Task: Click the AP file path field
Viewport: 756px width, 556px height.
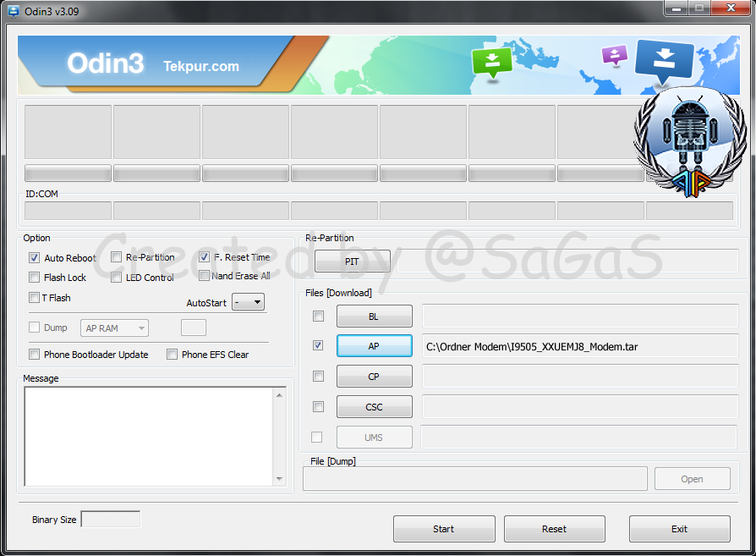Action: click(580, 346)
